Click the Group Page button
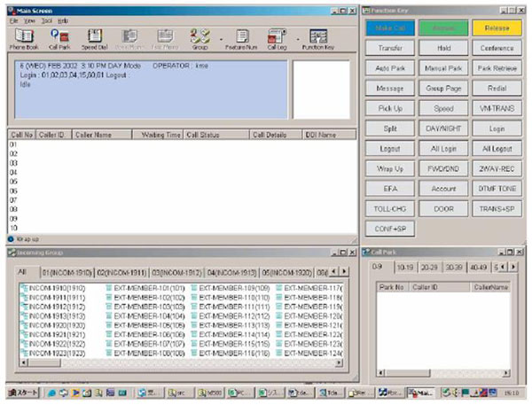Screen dimensions: 532x405 point(443,89)
